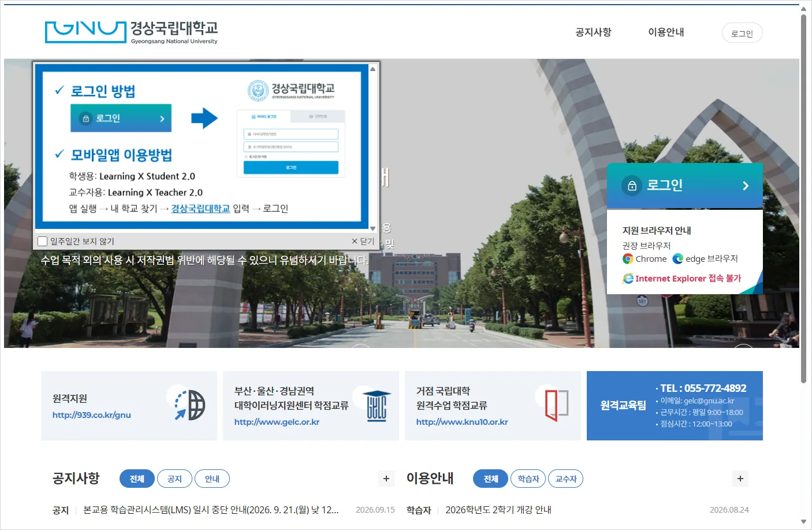This screenshot has height=530, width=812.
Task: Select the 공지 tab
Action: [x=174, y=479]
